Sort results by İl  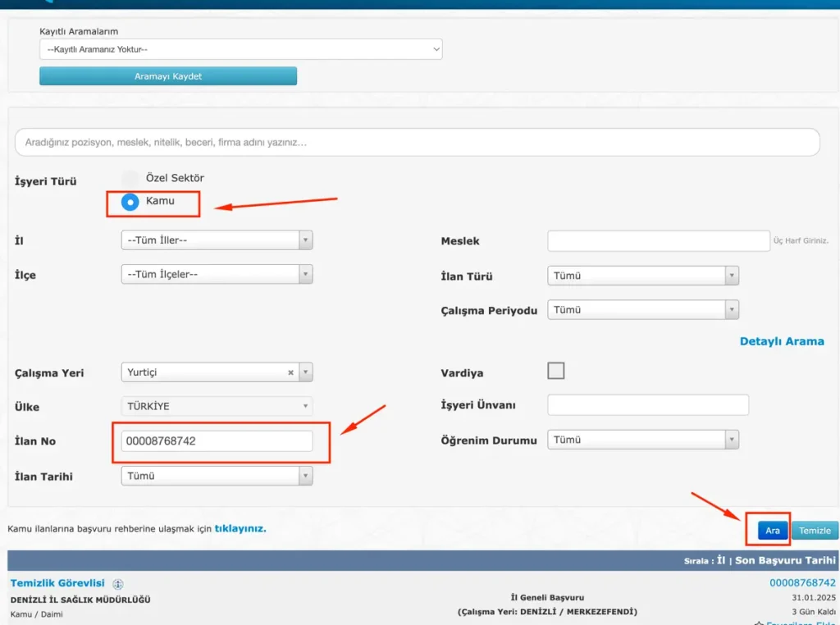point(721,561)
